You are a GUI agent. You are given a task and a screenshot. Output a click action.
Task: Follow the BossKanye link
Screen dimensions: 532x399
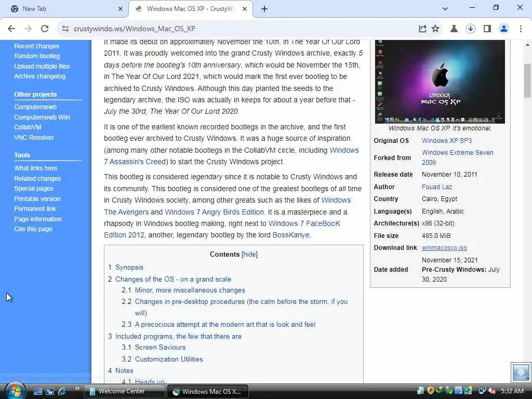click(x=291, y=235)
